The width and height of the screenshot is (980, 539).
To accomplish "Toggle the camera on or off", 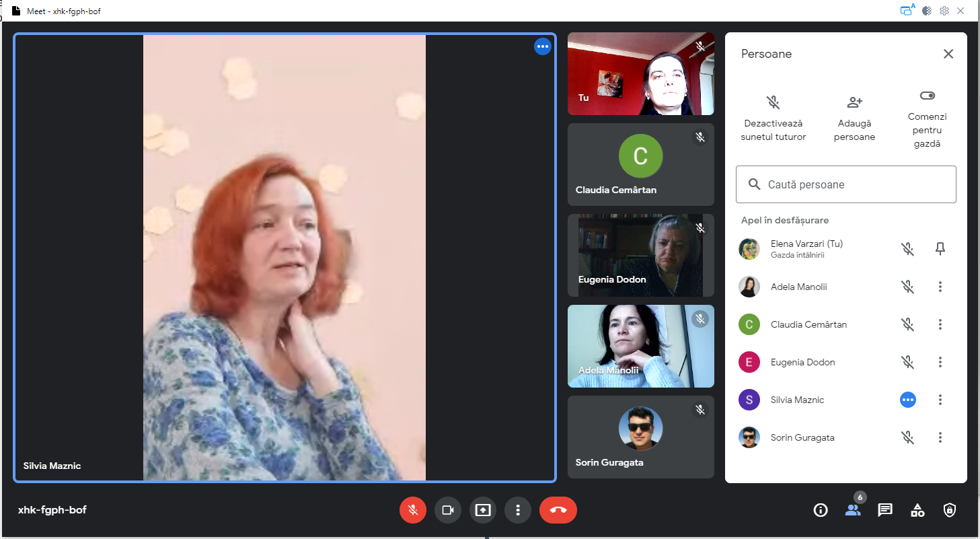I will click(448, 510).
